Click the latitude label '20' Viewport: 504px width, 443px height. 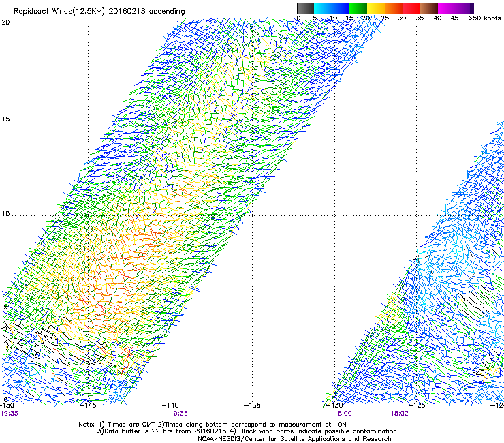pos(5,22)
